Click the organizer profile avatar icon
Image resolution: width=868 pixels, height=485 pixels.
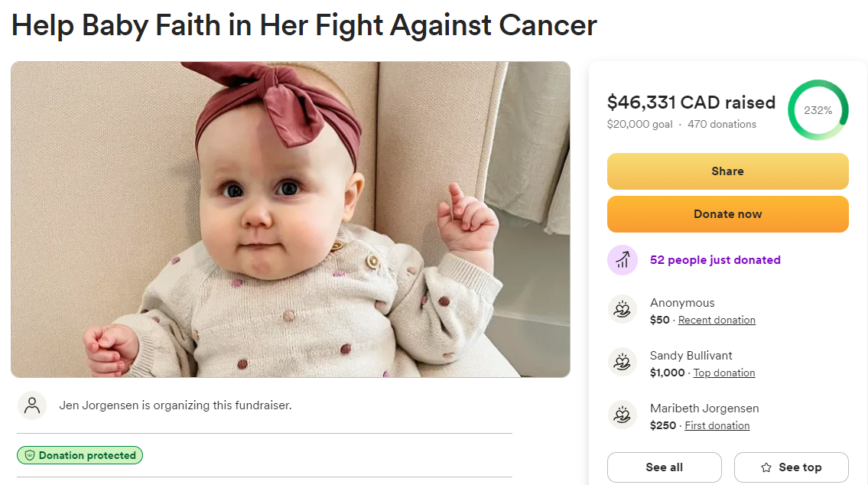32,405
